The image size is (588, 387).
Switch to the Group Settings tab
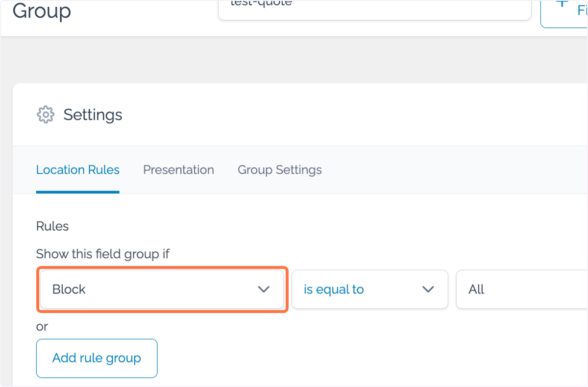pyautogui.click(x=280, y=170)
